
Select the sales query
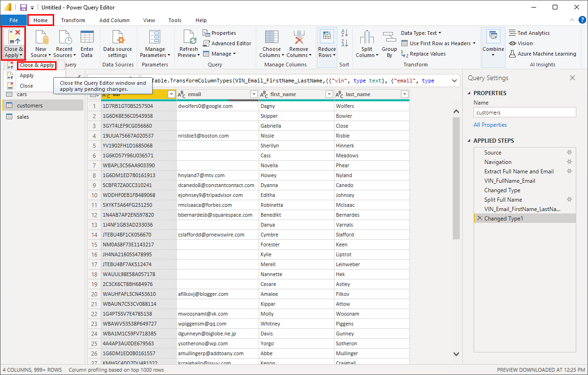pos(43,116)
